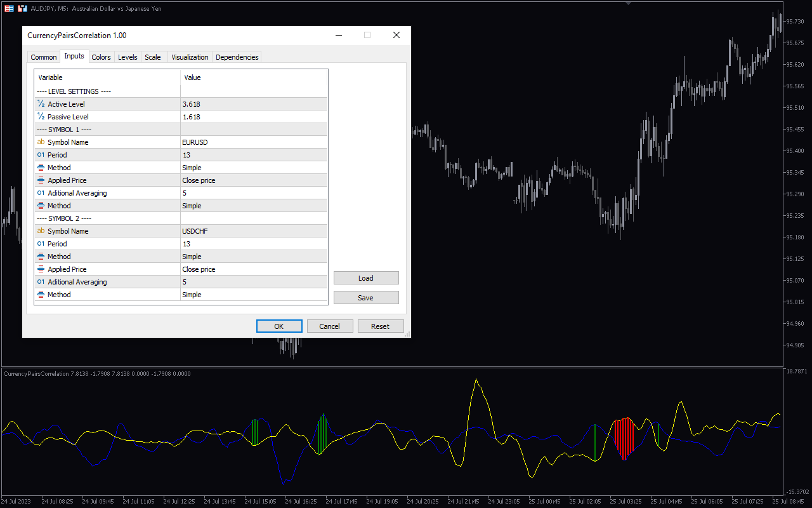Click the AUDJPY, M5 chart title

coord(96,9)
